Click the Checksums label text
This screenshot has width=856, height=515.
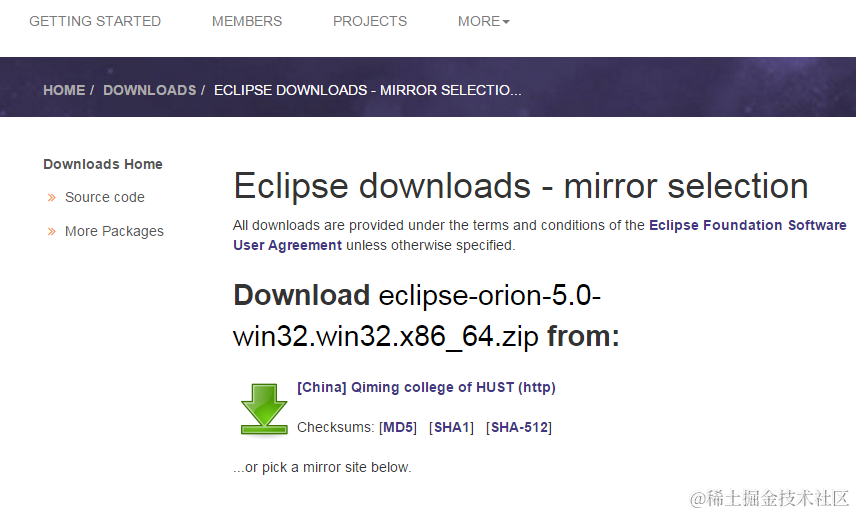[x=336, y=427]
